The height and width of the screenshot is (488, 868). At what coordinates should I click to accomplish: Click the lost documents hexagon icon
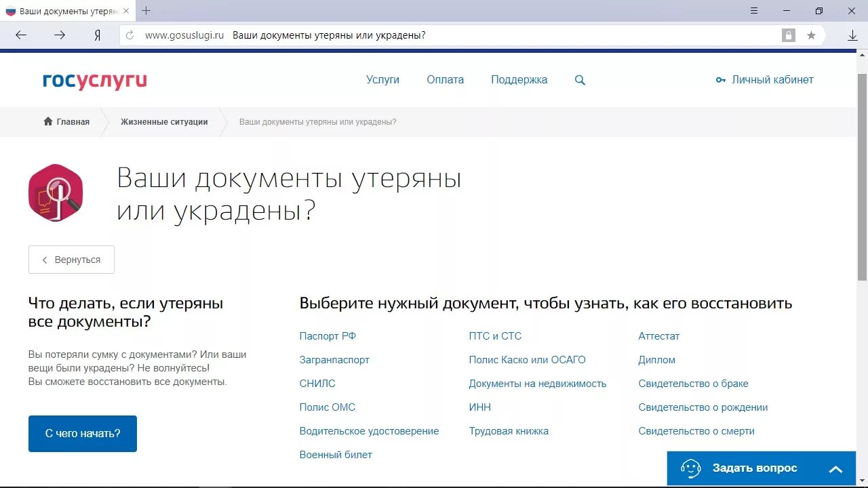click(x=56, y=192)
